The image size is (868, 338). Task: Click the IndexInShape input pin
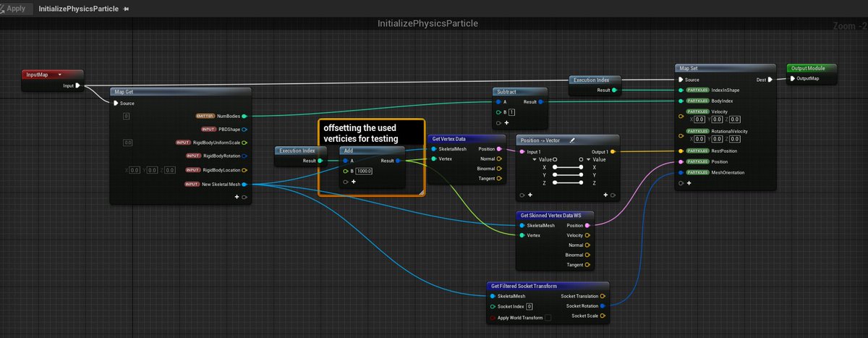click(681, 90)
